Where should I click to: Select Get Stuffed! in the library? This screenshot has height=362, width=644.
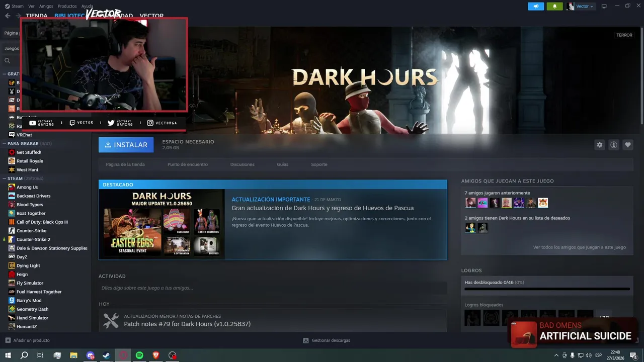pos(29,152)
